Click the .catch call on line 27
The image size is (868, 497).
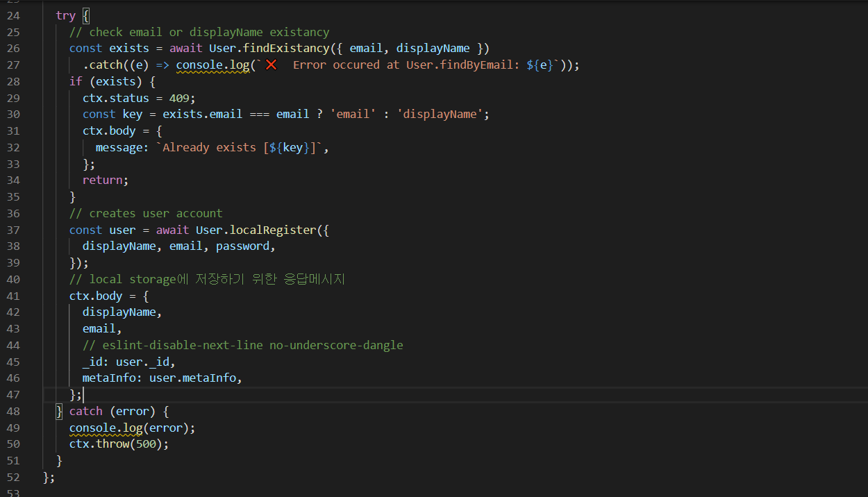tap(103, 65)
